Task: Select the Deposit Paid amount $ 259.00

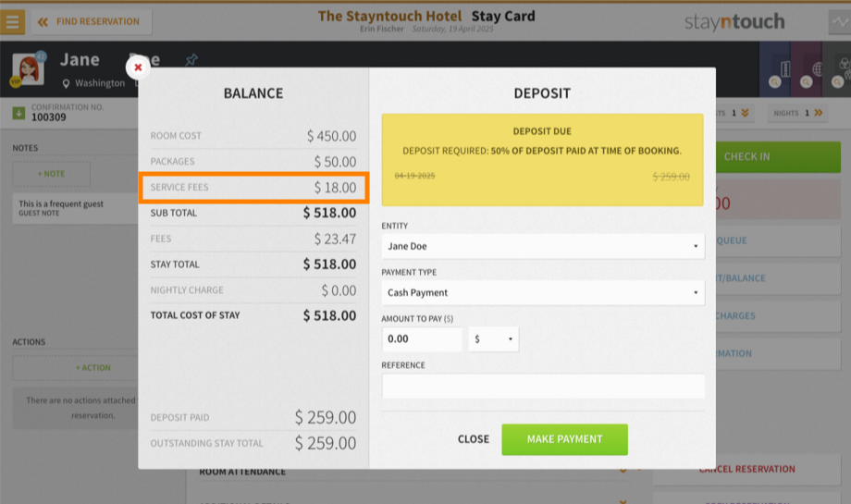Action: pos(326,417)
